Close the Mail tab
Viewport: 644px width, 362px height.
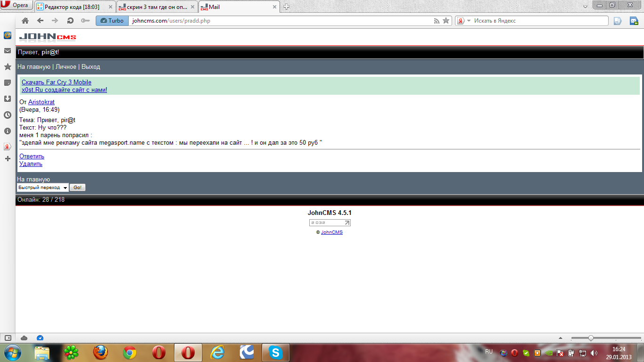click(274, 7)
